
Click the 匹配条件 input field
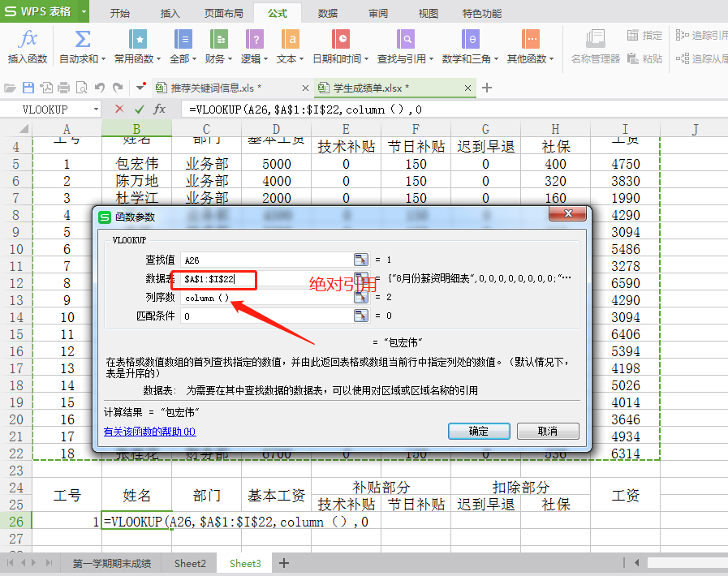pyautogui.click(x=267, y=316)
